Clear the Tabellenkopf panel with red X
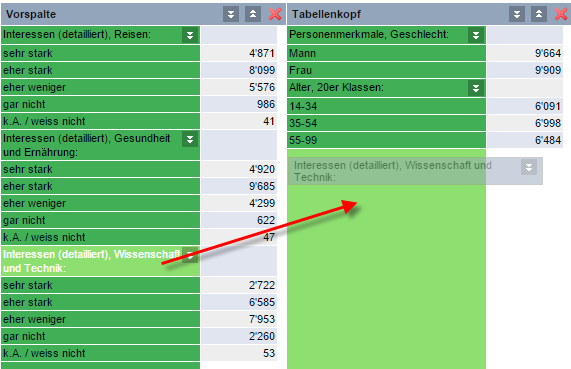Viewport: 571px width, 369px height. (x=561, y=14)
